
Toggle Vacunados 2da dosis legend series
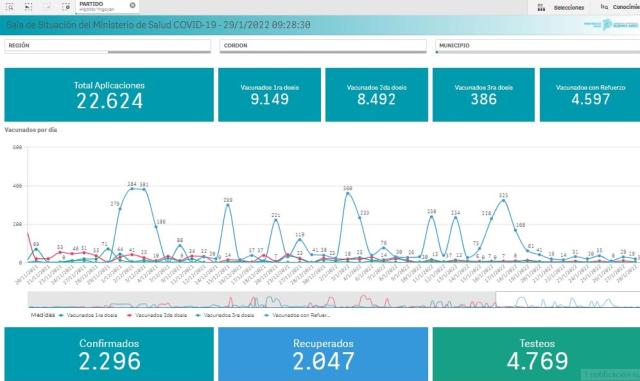[x=157, y=315]
